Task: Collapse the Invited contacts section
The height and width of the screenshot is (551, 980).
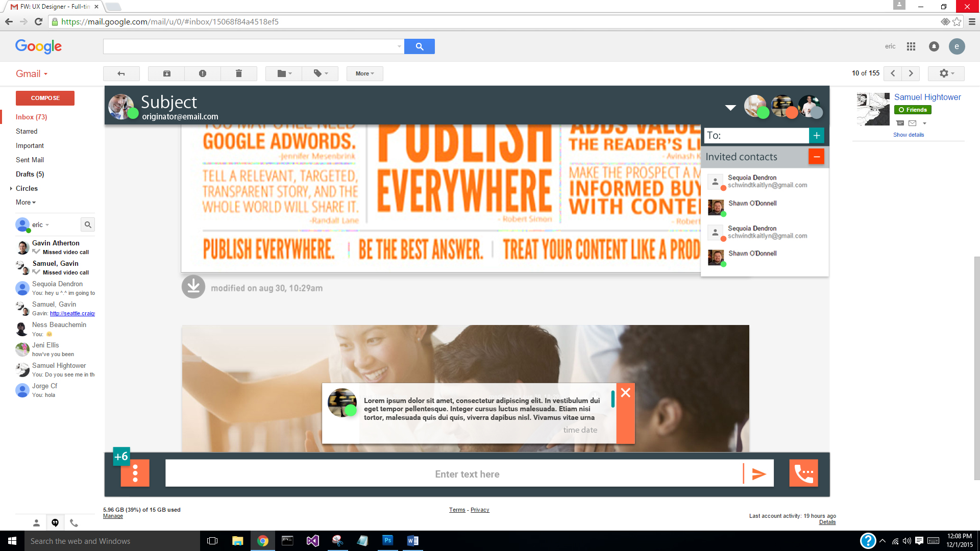Action: pos(816,157)
